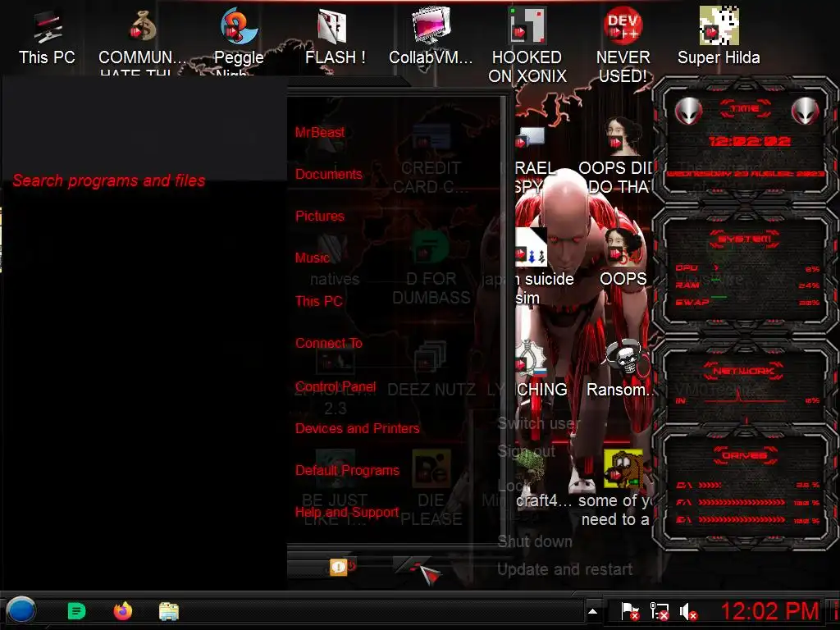
Task: Open the green chat app on taskbar
Action: click(76, 610)
